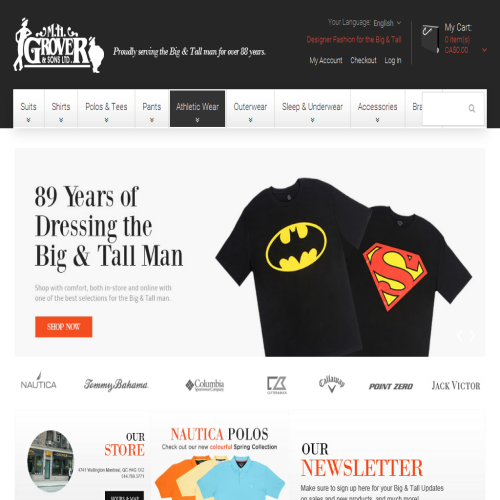Open the shopping bag cart icon
Screen dimensions: 500x500
(x=430, y=39)
